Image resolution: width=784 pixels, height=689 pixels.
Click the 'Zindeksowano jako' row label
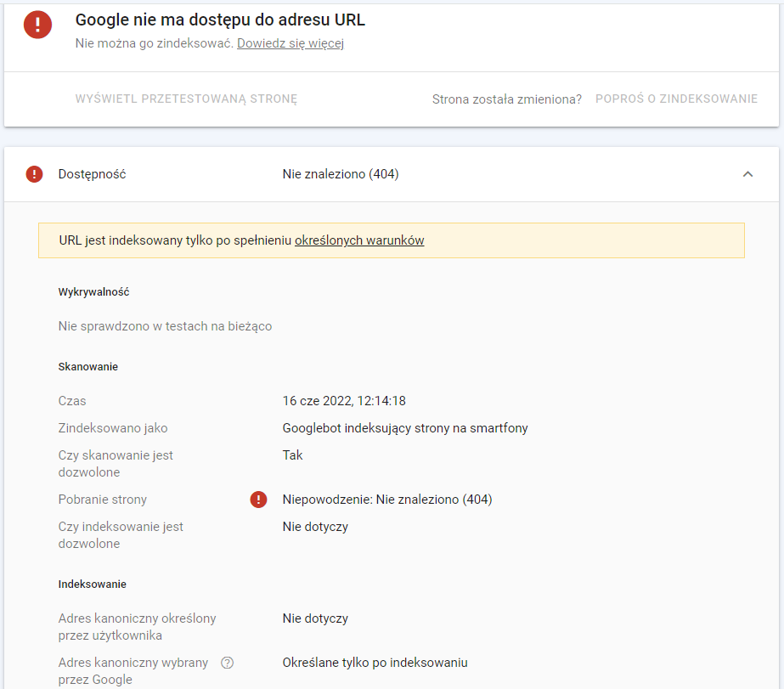click(112, 428)
